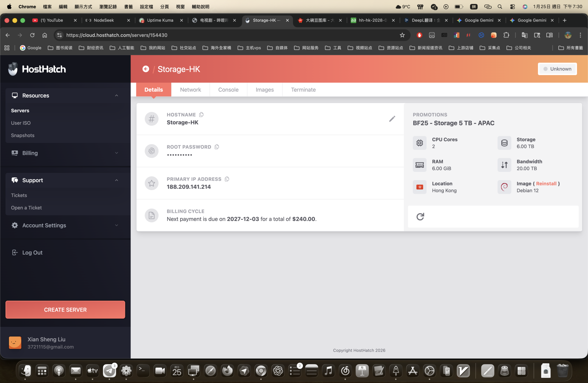Navigate back in Chrome
The image size is (588, 383).
8,35
